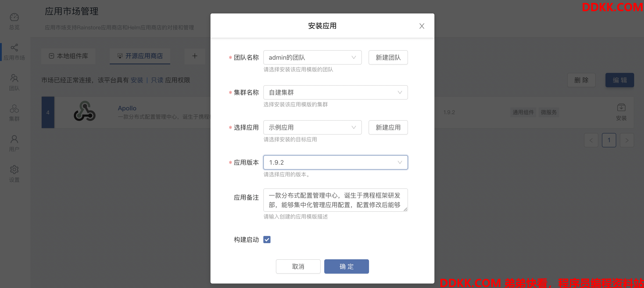Select the 应用市场 share icon in sidebar
The height and width of the screenshot is (288, 644).
click(14, 48)
